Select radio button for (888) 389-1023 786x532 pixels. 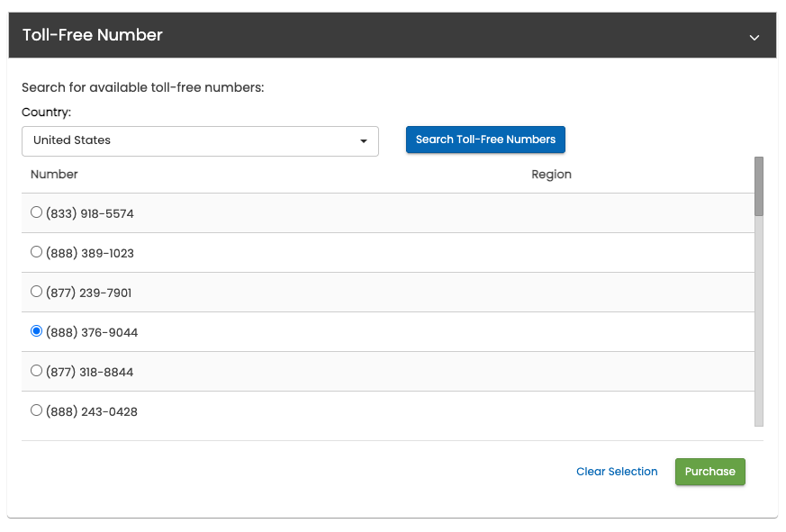point(36,252)
